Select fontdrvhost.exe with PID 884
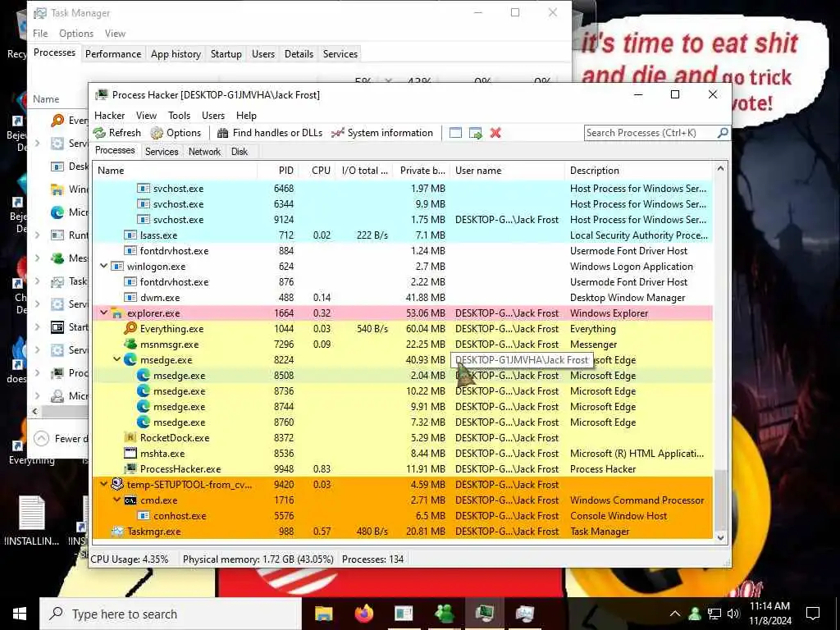Image resolution: width=840 pixels, height=630 pixels. (x=402, y=250)
